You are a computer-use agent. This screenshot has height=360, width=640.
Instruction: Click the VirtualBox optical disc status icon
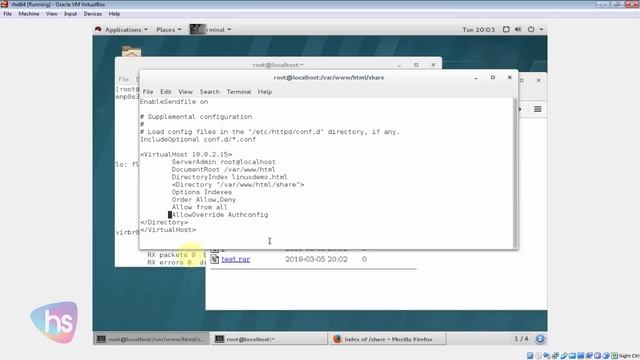click(x=538, y=356)
